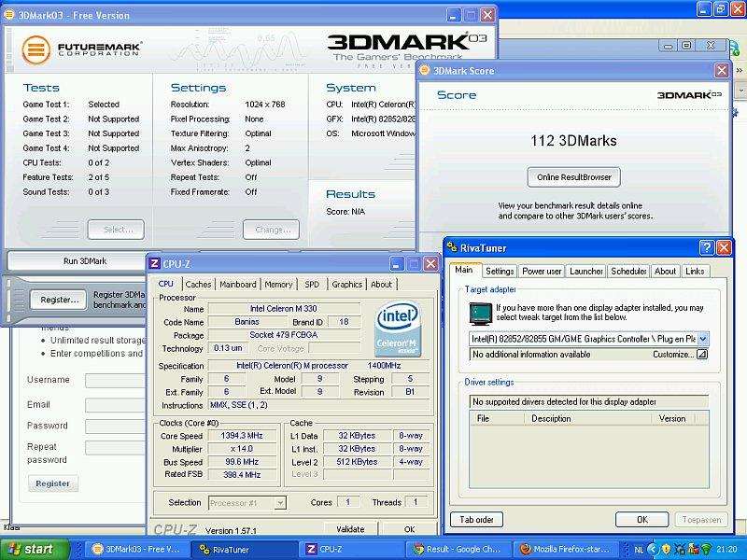Open the Power user tab in RivaTuner

point(542,271)
